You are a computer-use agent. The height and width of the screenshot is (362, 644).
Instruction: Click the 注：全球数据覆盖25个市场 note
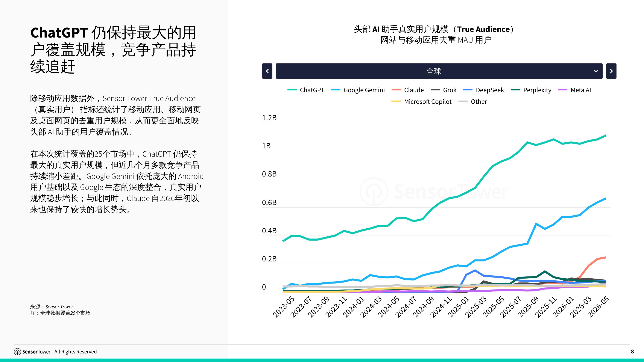62,313
